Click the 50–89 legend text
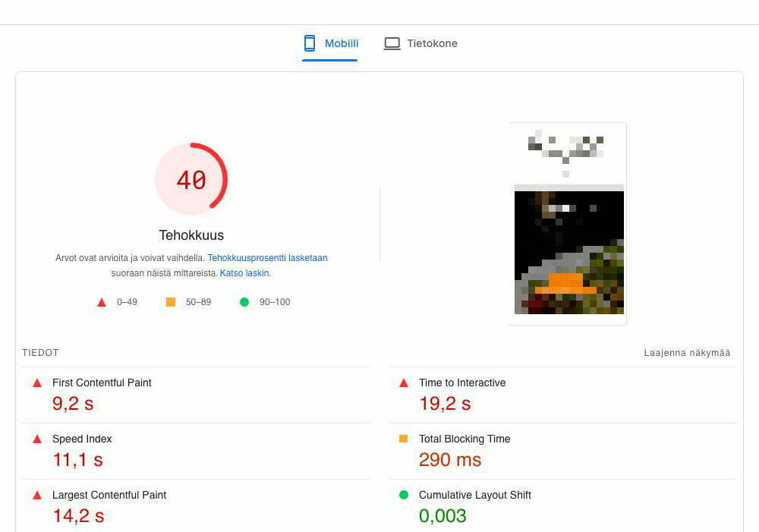759x532 pixels. pyautogui.click(x=198, y=302)
